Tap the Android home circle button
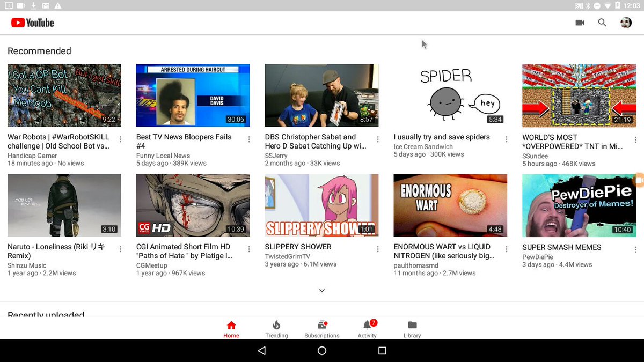 tap(322, 351)
